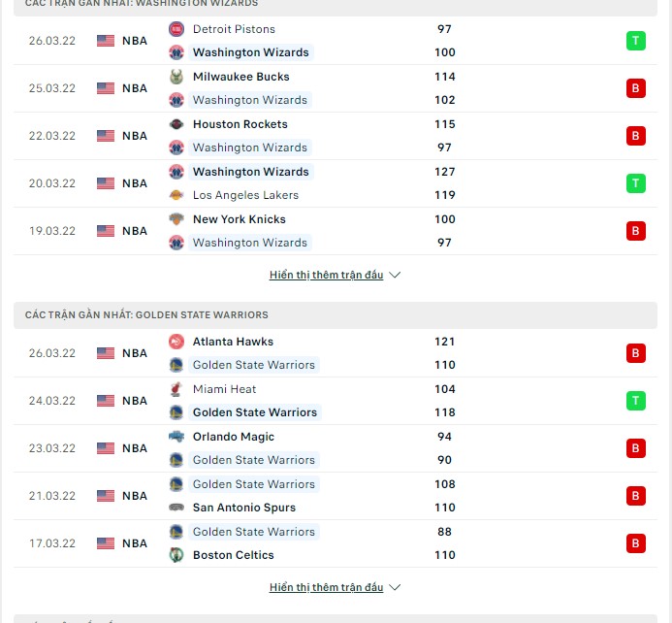The height and width of the screenshot is (623, 672).
Task: Expand more Golden State Warriors matches chevron
Action: pyautogui.click(x=395, y=587)
